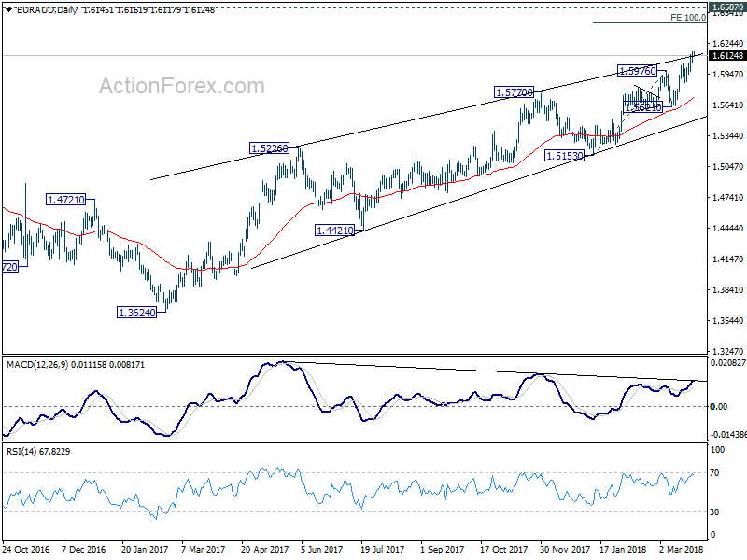Click the 1.52260 peak label
Image resolution: width=747 pixels, height=560 pixels.
[270, 148]
